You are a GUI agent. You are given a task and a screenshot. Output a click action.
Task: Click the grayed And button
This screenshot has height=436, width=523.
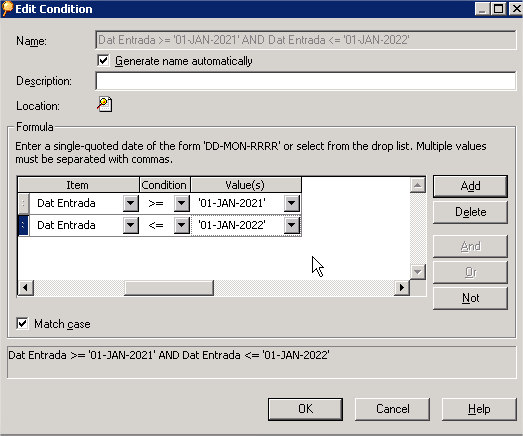coord(470,247)
